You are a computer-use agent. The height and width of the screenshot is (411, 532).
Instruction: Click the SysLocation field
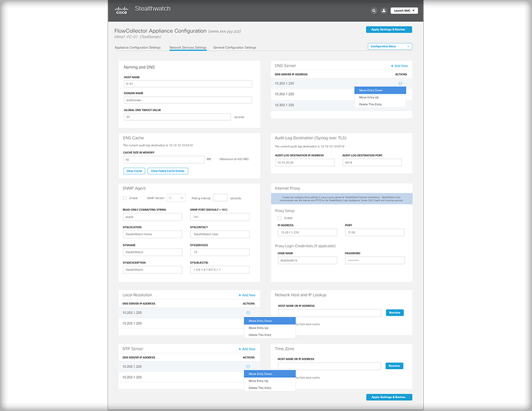[152, 235]
